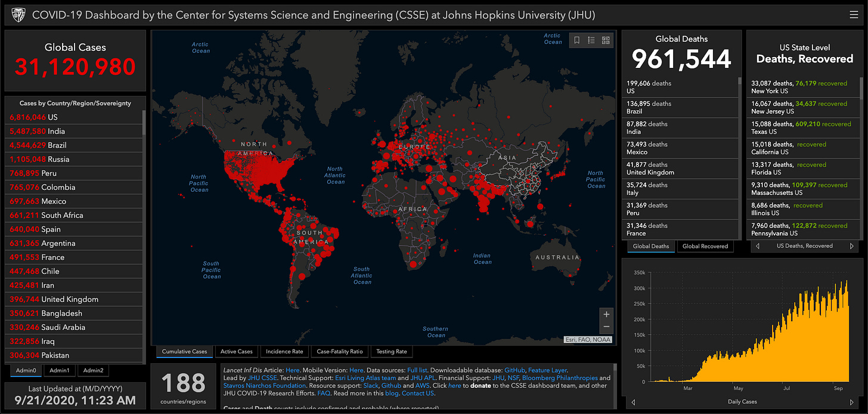The image size is (868, 414).
Task: Select the '661,211 South Africa' cases row
Action: coord(74,215)
